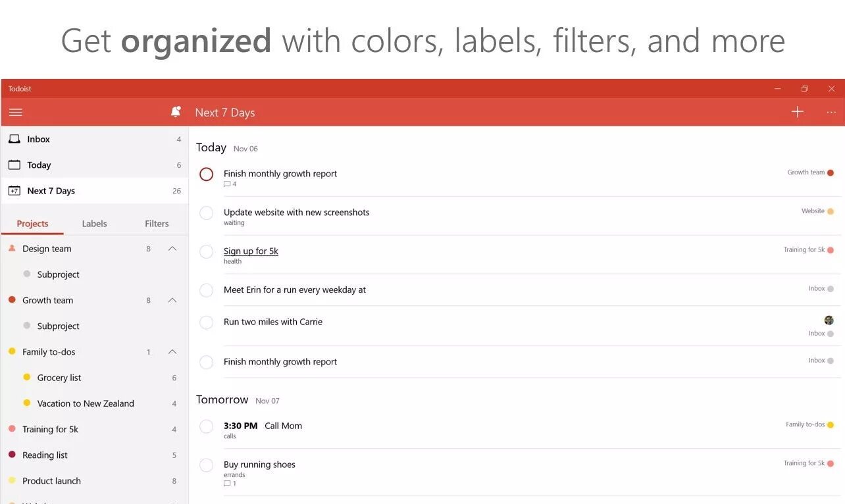Image resolution: width=845 pixels, height=504 pixels.
Task: Collapse the Design team project
Action: click(x=172, y=249)
